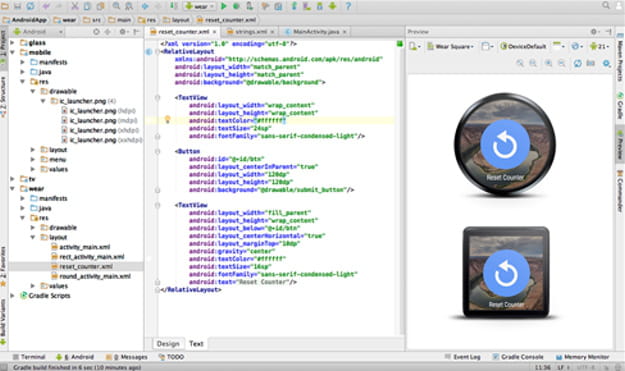
Task: Click the layout breadcrumb
Action: [177, 20]
